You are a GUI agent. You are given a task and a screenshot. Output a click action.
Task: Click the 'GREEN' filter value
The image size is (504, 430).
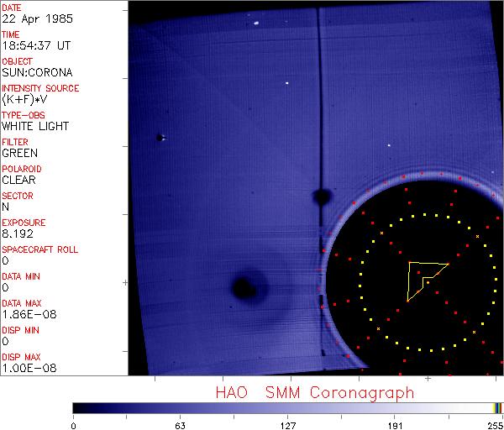pos(20,153)
